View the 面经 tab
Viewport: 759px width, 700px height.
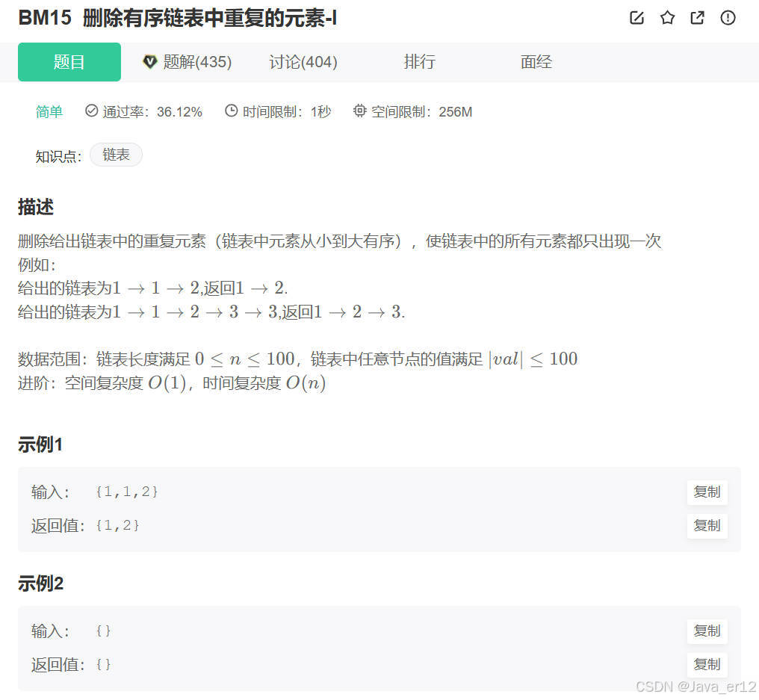(536, 62)
